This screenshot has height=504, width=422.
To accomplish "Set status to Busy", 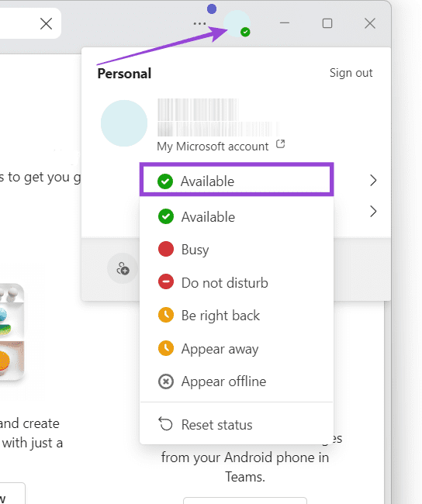I will [237, 250].
